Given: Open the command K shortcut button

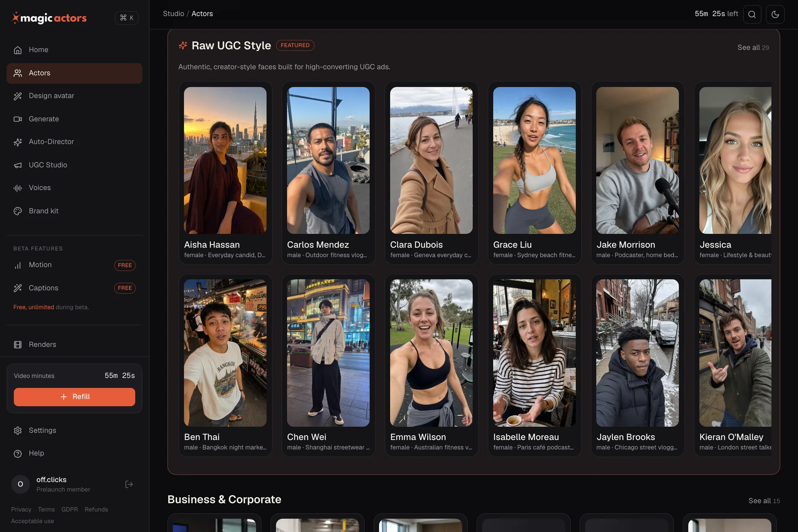Looking at the screenshot, I should click(x=126, y=18).
